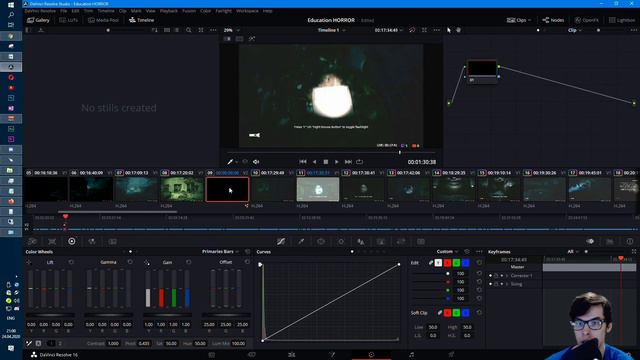
Task: Select the node editor arrow pointer tool
Action: click(x=449, y=30)
